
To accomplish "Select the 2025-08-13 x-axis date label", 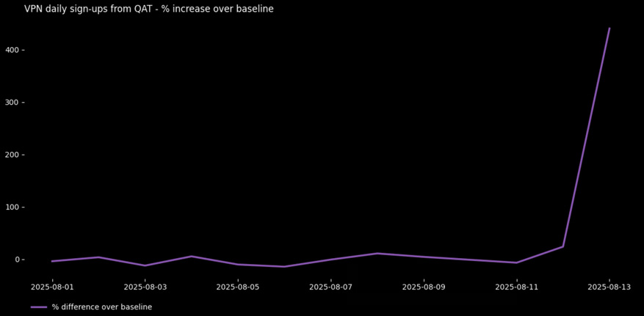I will pos(609,287).
